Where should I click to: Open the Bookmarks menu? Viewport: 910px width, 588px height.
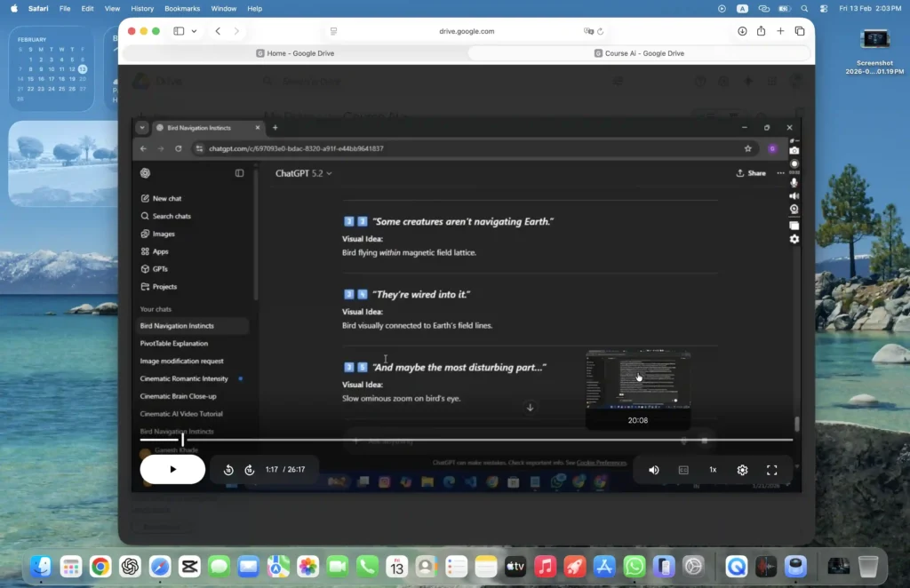[x=182, y=8]
